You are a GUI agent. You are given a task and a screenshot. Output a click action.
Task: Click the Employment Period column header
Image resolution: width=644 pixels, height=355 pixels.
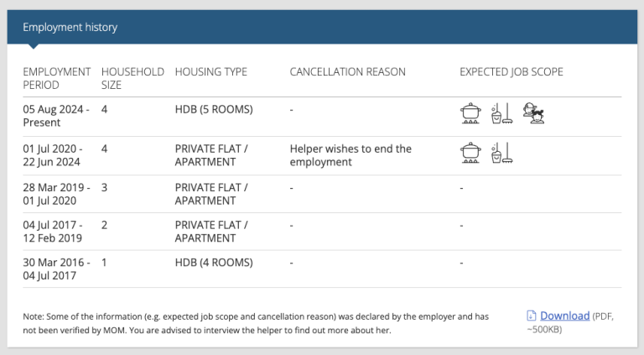(x=57, y=78)
